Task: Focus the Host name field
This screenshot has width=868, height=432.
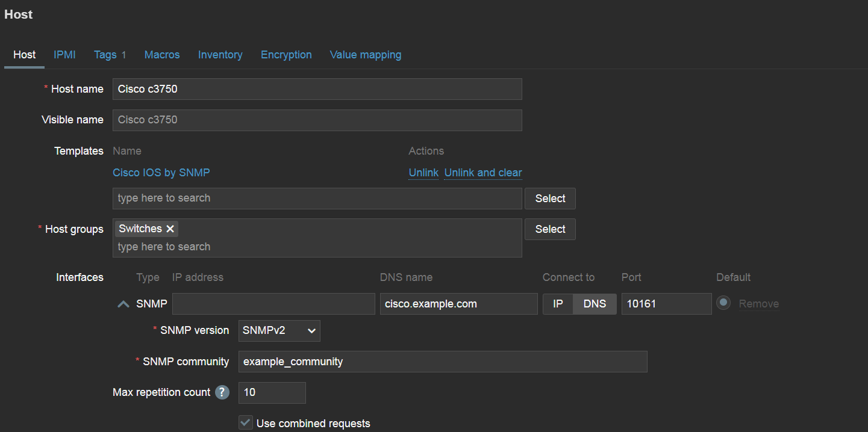Action: click(x=317, y=89)
